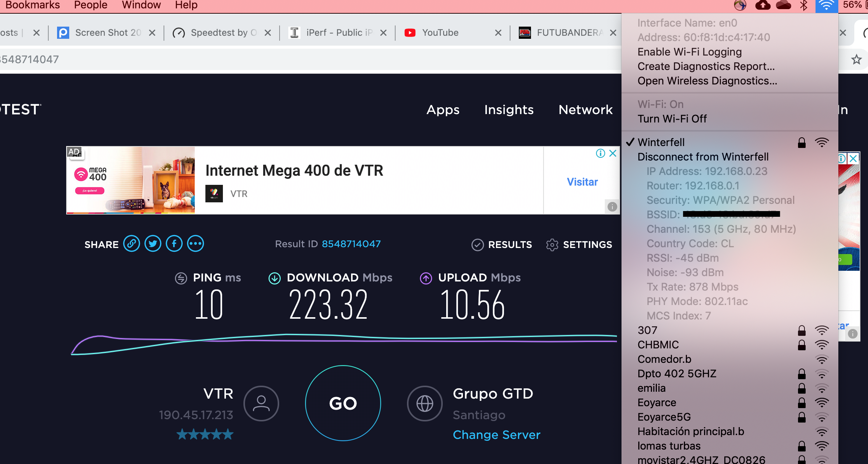Click the cloud upload menu bar icon
Image resolution: width=868 pixels, height=464 pixels.
[763, 5]
